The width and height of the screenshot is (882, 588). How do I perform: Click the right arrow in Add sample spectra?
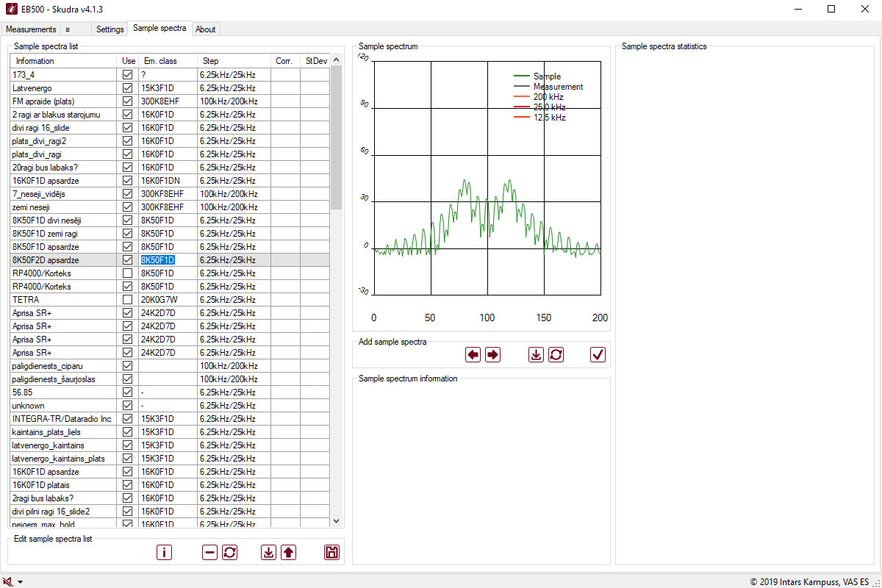point(492,355)
